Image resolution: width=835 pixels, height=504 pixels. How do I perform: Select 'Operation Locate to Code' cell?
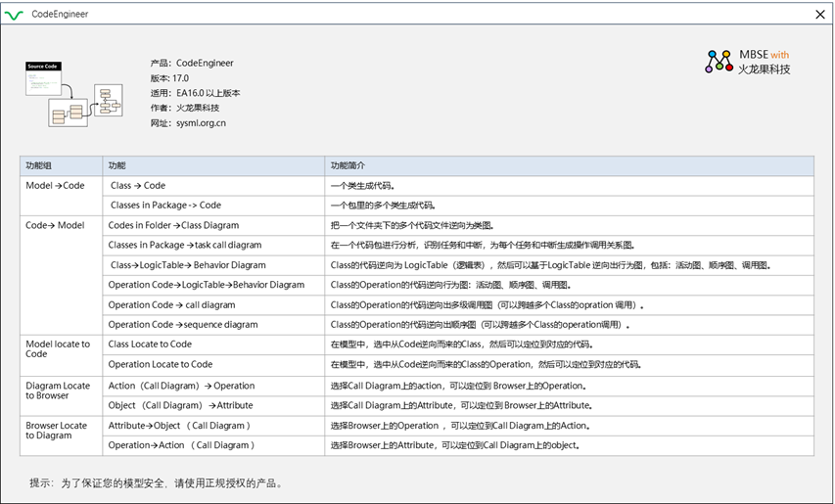213,365
